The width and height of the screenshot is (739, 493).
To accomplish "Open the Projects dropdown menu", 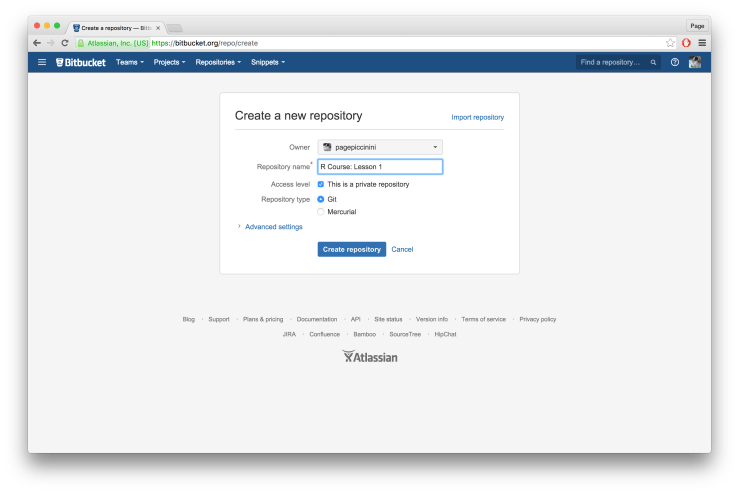I will point(169,62).
